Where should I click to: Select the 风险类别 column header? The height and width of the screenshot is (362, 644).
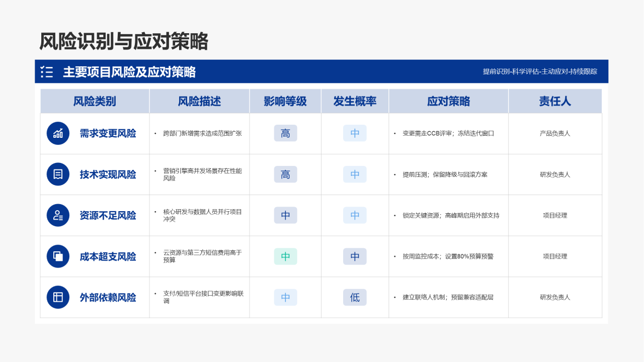[x=95, y=101]
